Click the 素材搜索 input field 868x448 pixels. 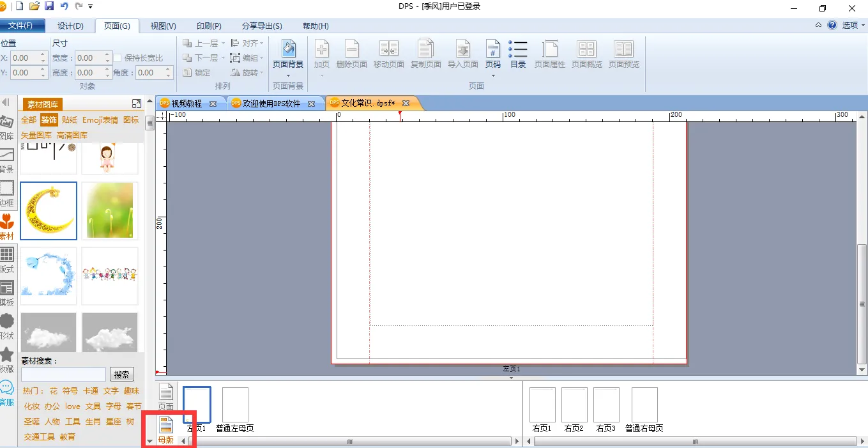coord(63,375)
